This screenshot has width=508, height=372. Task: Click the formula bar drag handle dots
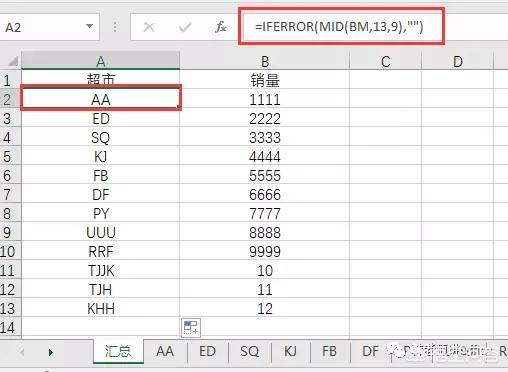pyautogui.click(x=115, y=27)
